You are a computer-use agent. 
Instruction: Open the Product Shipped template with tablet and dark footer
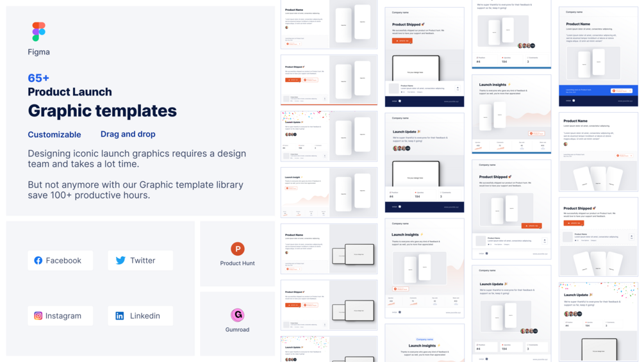(x=424, y=57)
